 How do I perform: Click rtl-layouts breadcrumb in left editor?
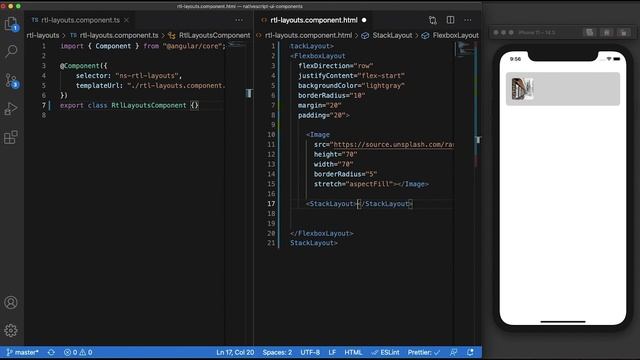point(43,36)
